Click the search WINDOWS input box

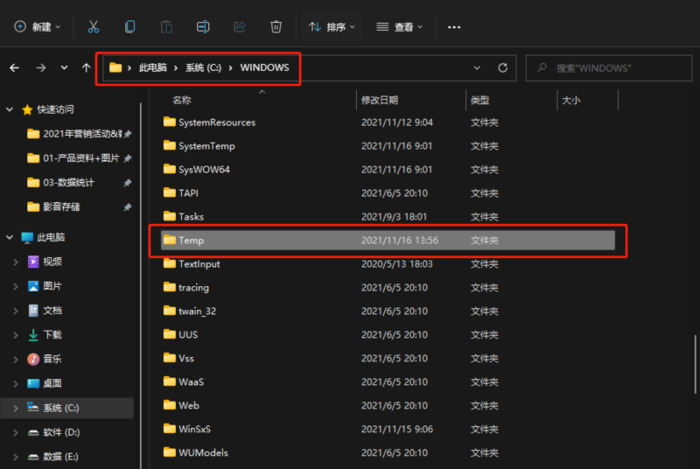pyautogui.click(x=609, y=68)
